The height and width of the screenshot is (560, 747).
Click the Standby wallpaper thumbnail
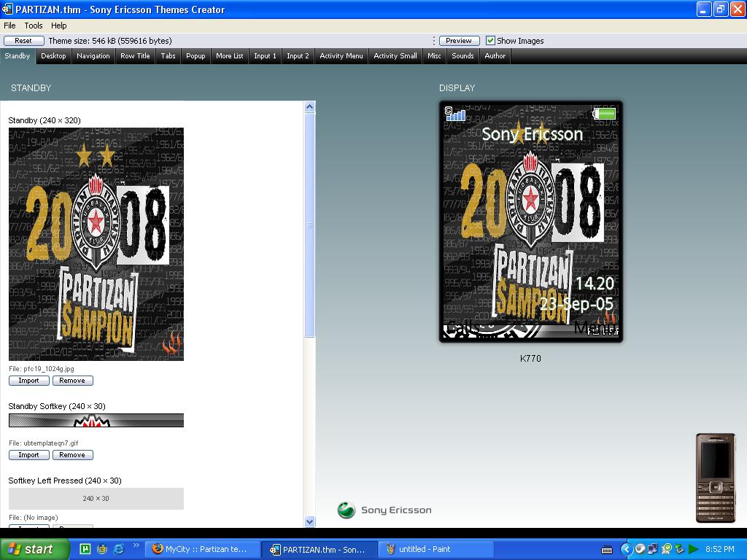point(96,244)
